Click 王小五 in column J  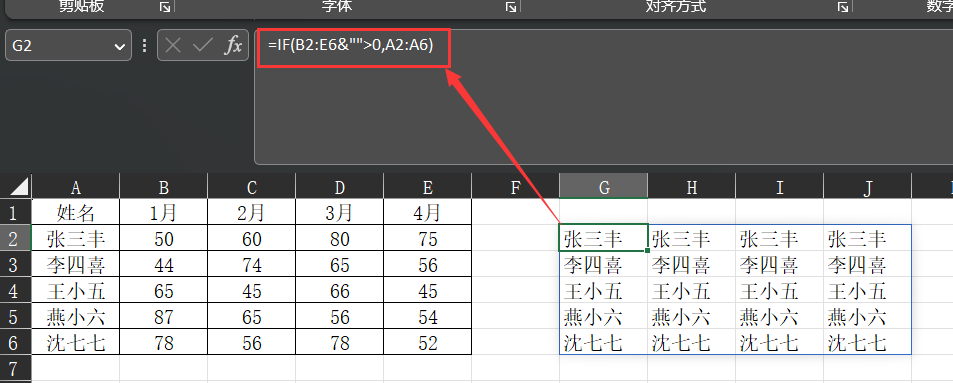pyautogui.click(x=868, y=290)
